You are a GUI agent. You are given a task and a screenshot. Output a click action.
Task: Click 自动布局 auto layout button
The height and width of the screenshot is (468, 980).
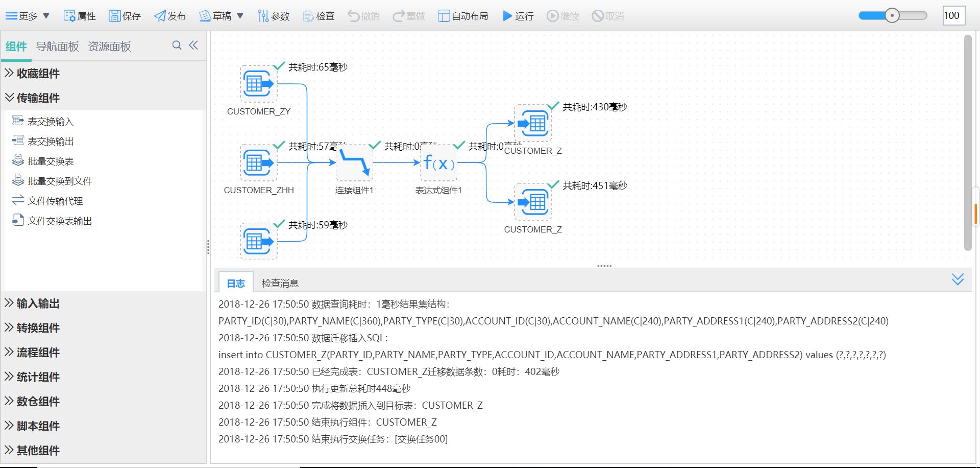click(463, 16)
